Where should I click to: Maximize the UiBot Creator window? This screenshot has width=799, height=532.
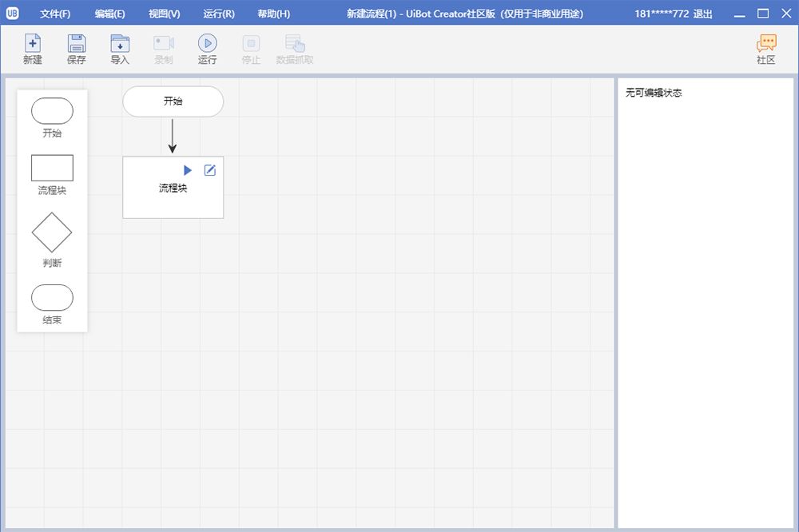763,14
